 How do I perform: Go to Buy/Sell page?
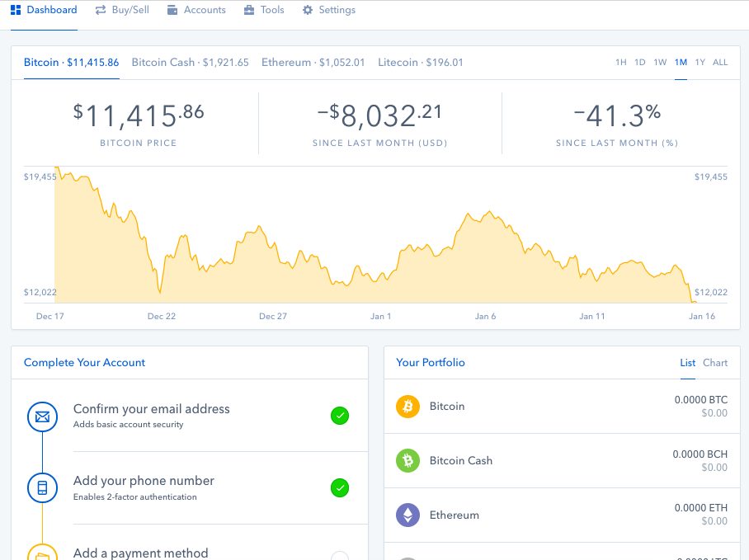coord(122,10)
